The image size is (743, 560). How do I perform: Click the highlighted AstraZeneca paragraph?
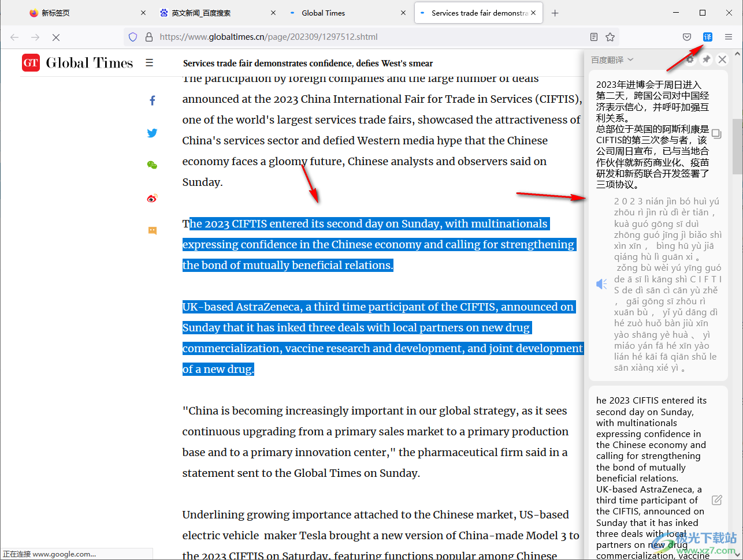[x=383, y=338]
